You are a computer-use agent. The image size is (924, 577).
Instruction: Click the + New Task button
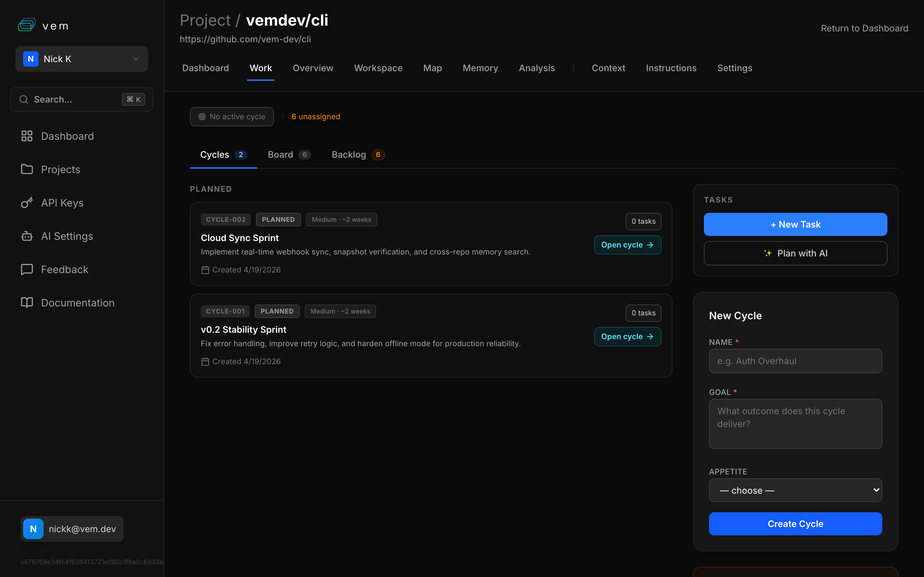[795, 224]
